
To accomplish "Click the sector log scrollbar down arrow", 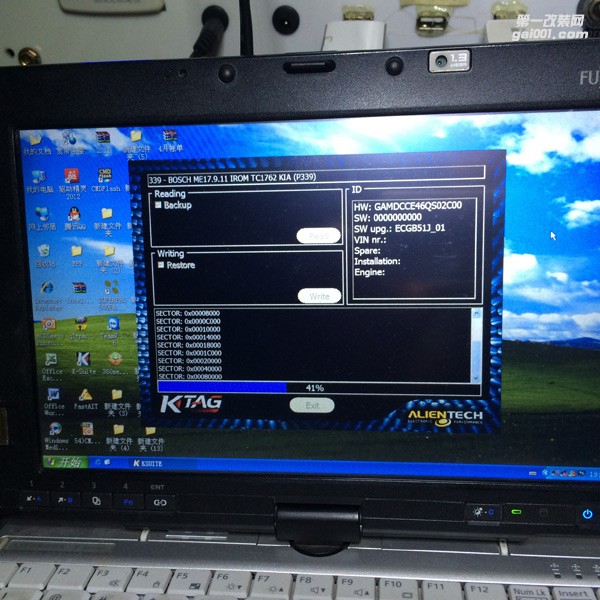I will [x=476, y=376].
